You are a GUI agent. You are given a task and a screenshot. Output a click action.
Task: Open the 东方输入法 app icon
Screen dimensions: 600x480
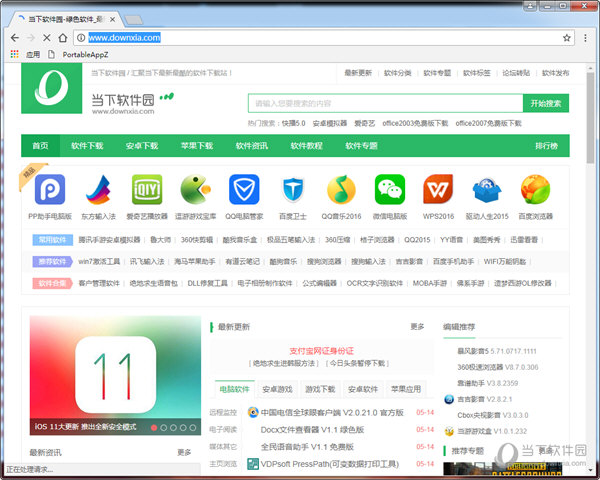pos(98,189)
